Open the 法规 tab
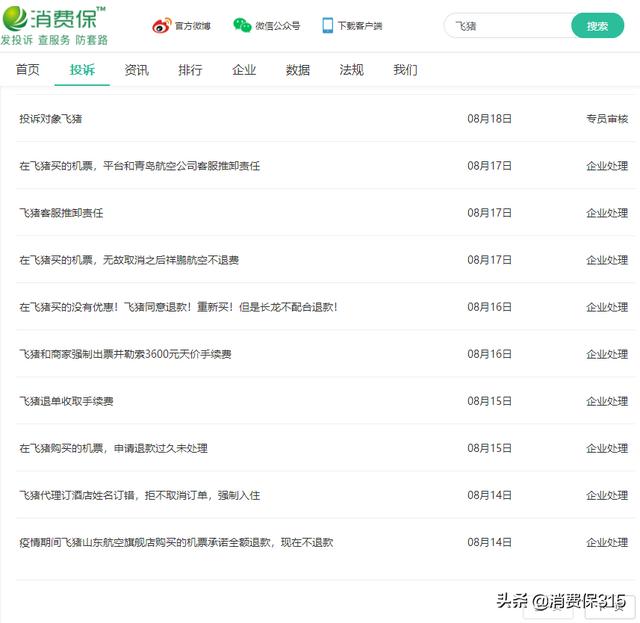Screen dimensions: 640x623 351,70
